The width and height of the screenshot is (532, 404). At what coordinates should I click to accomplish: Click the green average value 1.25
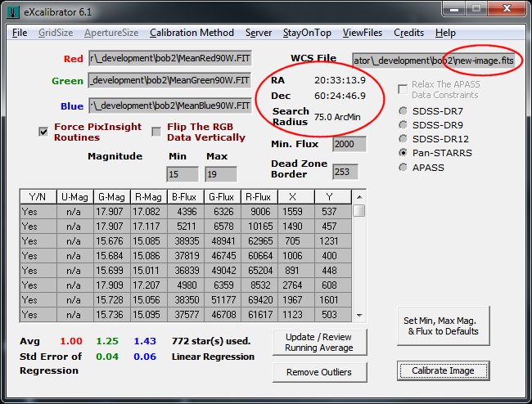[x=107, y=341]
